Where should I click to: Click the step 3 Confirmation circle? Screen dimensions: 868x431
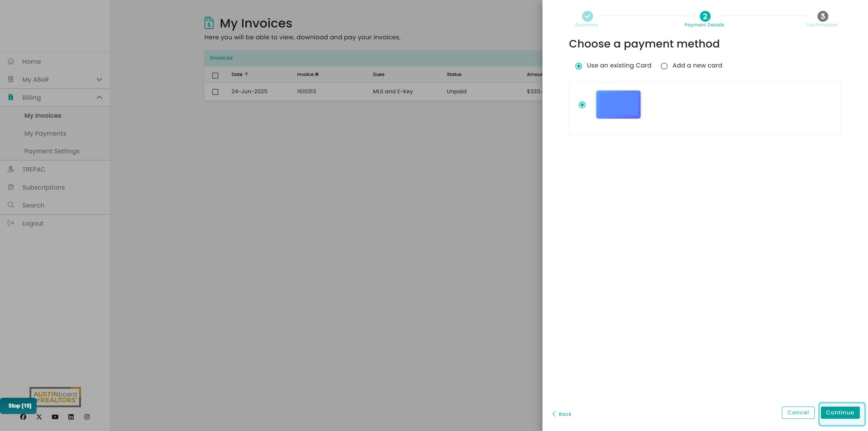(x=823, y=16)
